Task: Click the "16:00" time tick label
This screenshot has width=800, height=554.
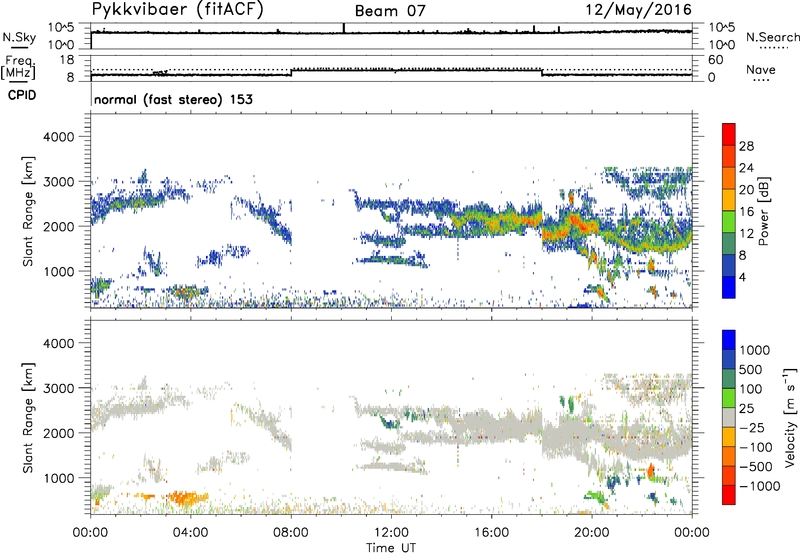Action: pos(491,533)
